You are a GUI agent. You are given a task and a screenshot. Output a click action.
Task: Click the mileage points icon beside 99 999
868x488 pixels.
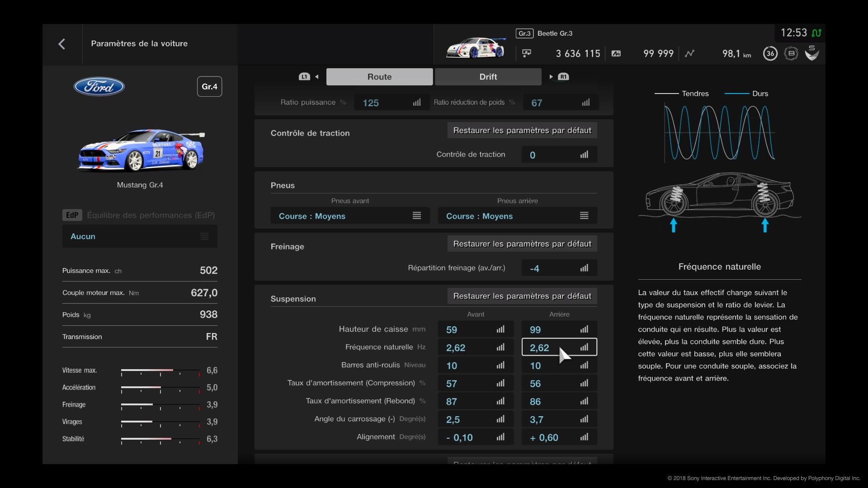point(616,53)
